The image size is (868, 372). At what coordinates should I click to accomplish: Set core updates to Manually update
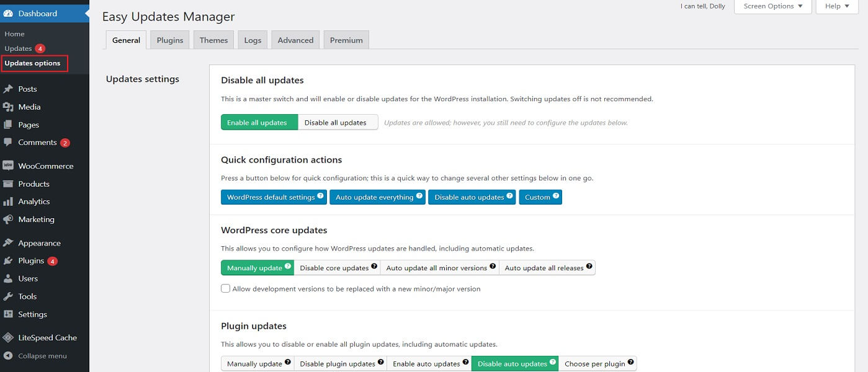(x=257, y=268)
